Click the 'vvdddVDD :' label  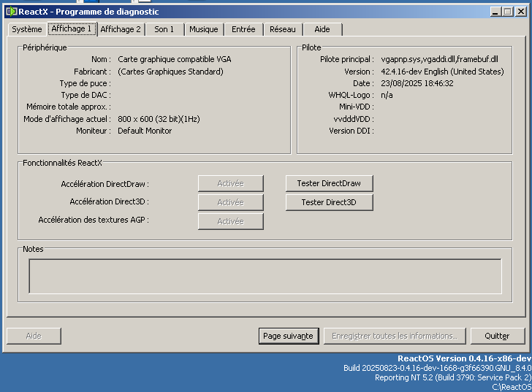pyautogui.click(x=354, y=119)
